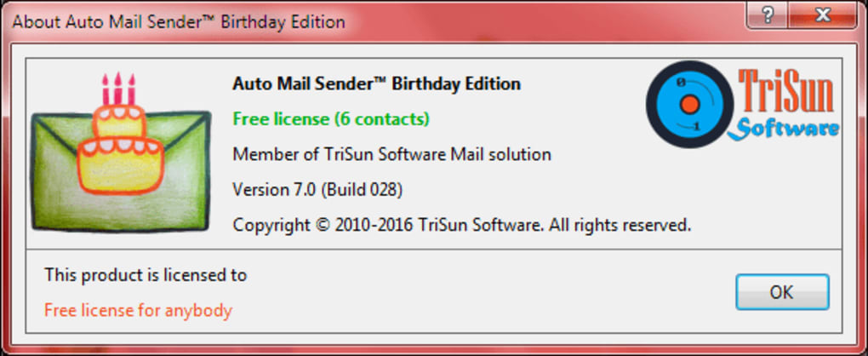This screenshot has width=868, height=356.
Task: Open help with the question mark button
Action: 768,16
